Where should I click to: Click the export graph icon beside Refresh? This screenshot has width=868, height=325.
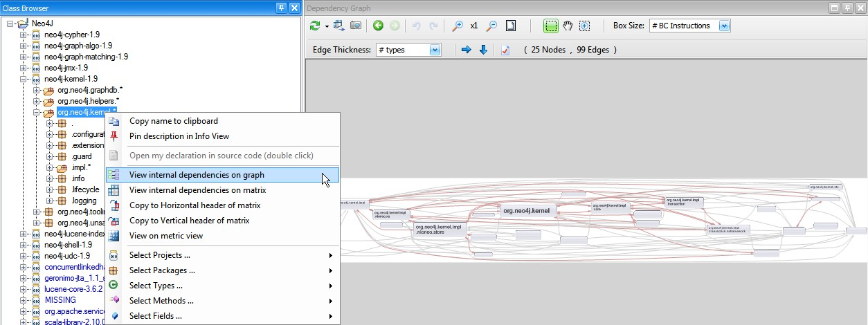(x=339, y=26)
